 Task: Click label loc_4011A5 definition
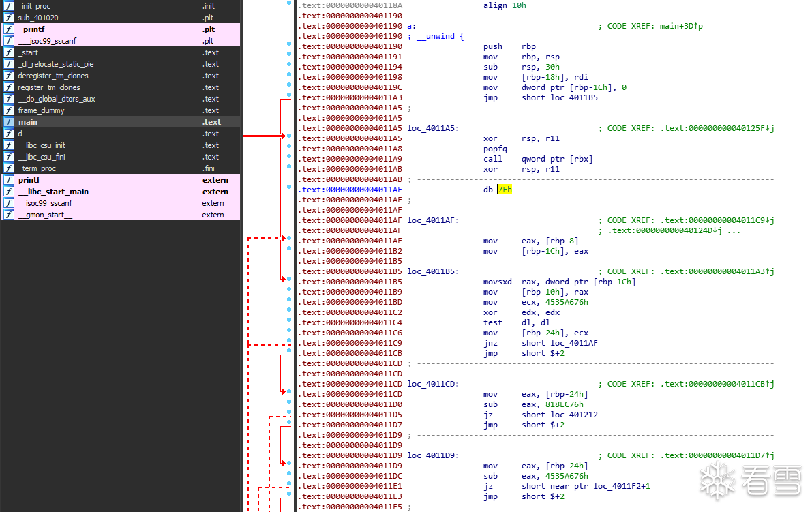click(x=433, y=128)
